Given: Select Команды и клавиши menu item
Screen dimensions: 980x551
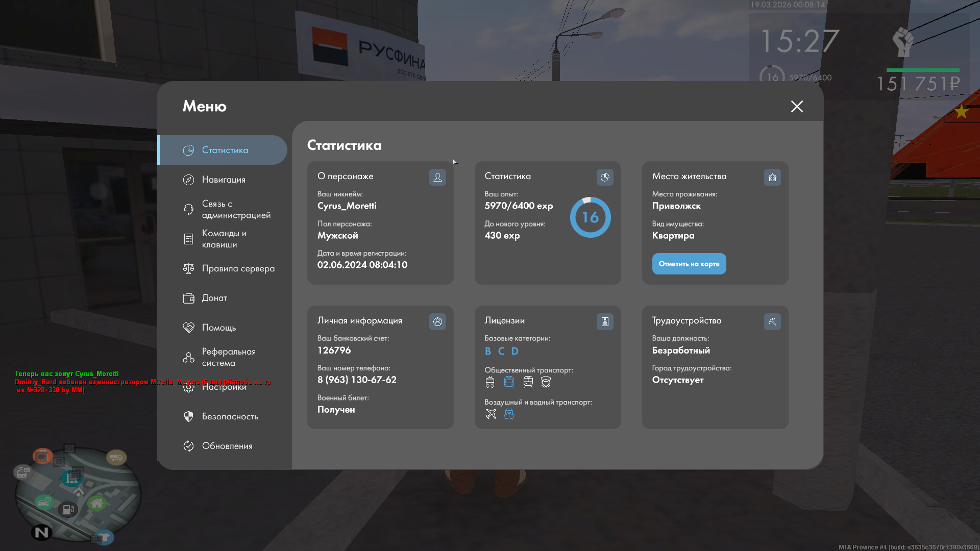Looking at the screenshot, I should [224, 239].
